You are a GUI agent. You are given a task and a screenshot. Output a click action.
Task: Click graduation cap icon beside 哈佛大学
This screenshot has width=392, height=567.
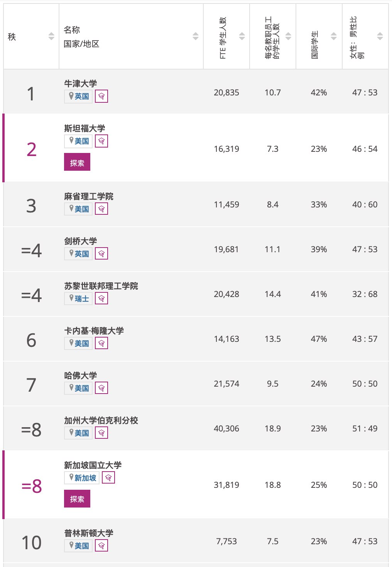[x=101, y=388]
